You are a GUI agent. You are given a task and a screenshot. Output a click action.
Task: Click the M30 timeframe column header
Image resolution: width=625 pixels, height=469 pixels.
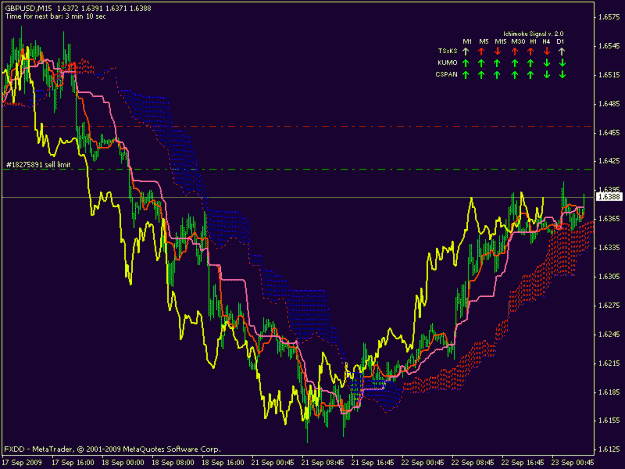coord(518,41)
